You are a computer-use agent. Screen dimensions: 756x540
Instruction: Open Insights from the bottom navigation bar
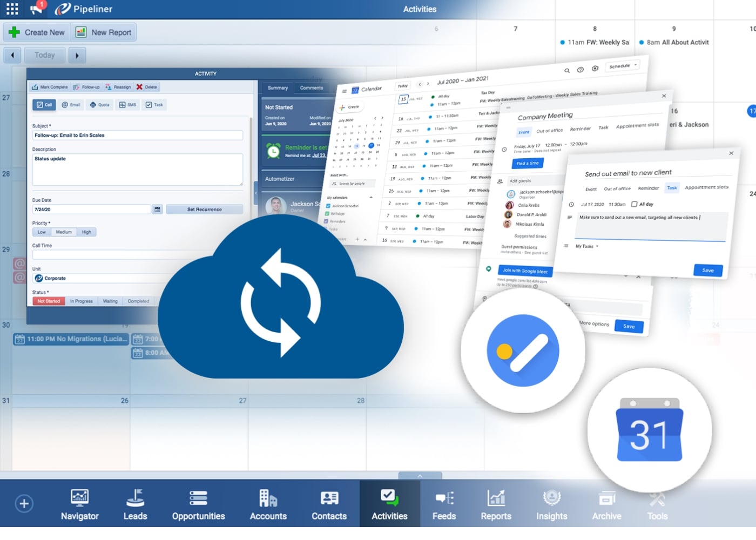(x=551, y=504)
